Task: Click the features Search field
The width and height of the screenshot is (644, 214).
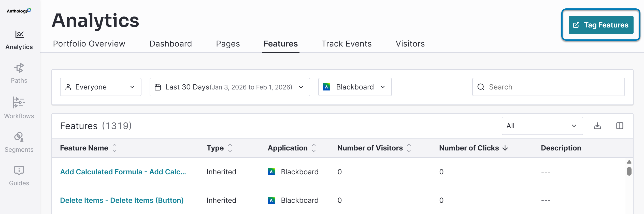Action: point(548,87)
